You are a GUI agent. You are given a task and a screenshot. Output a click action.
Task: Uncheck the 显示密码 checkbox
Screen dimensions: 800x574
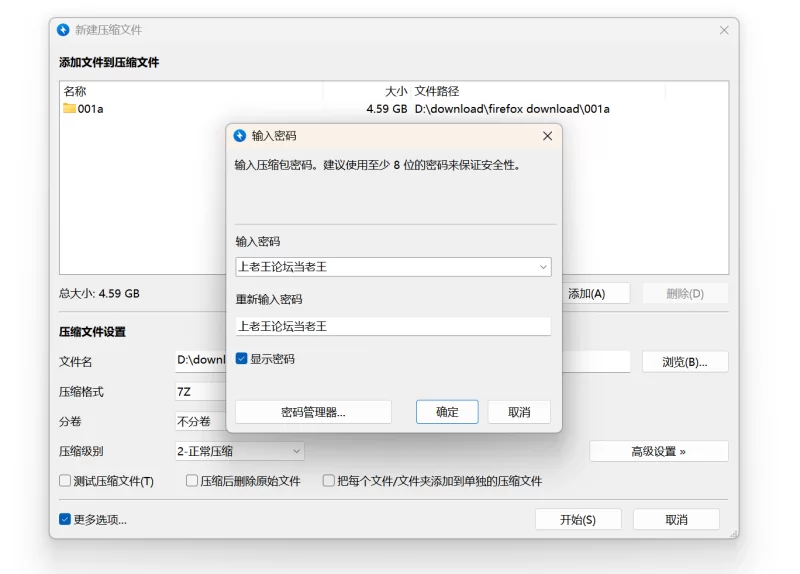tap(242, 359)
